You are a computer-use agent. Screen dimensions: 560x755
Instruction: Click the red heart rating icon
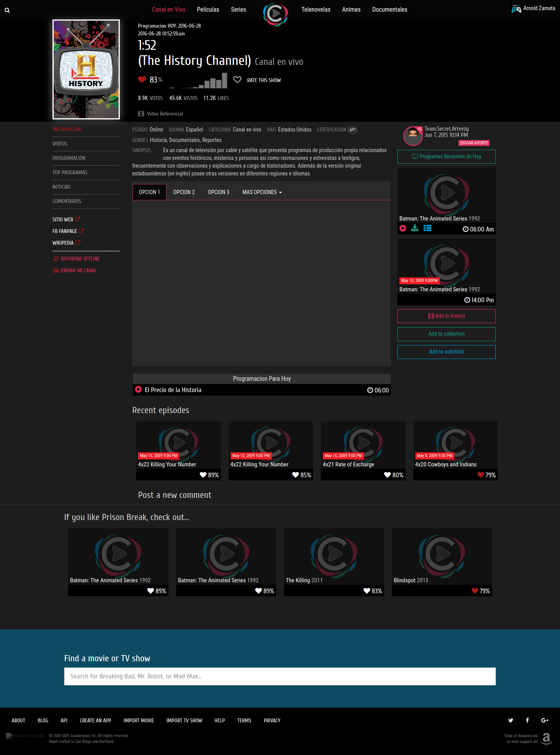point(142,80)
